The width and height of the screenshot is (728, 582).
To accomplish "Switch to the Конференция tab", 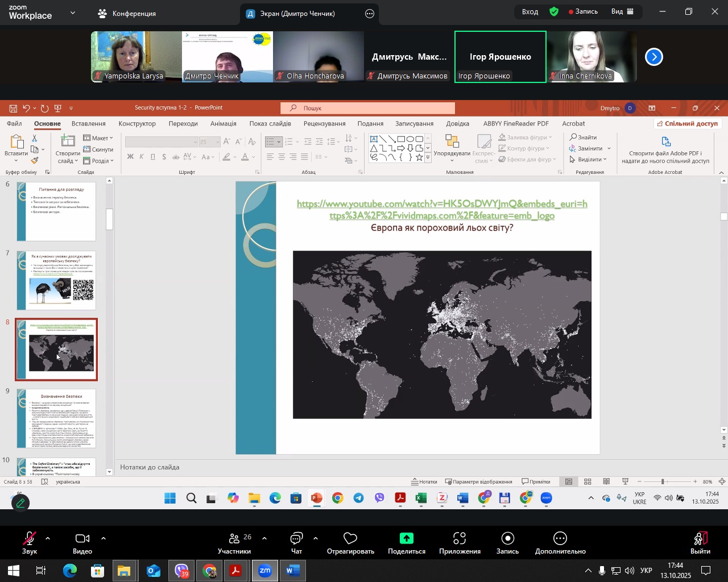I will pos(127,13).
